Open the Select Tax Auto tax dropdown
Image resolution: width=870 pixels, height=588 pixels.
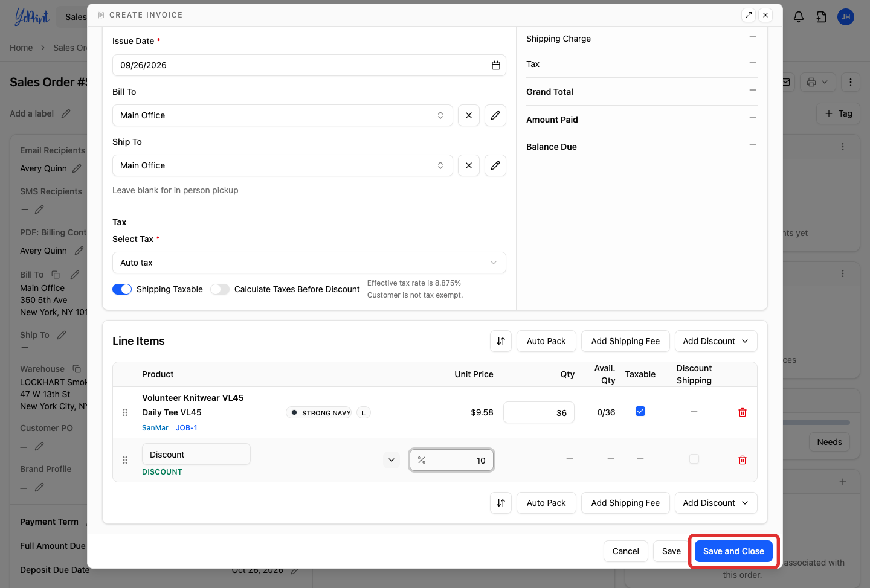tap(309, 263)
